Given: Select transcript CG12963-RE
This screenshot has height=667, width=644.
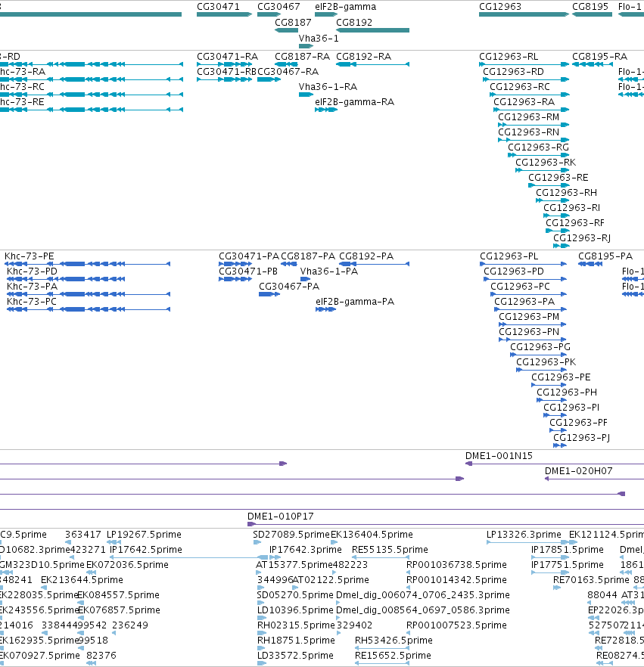Looking at the screenshot, I should 549,185.
